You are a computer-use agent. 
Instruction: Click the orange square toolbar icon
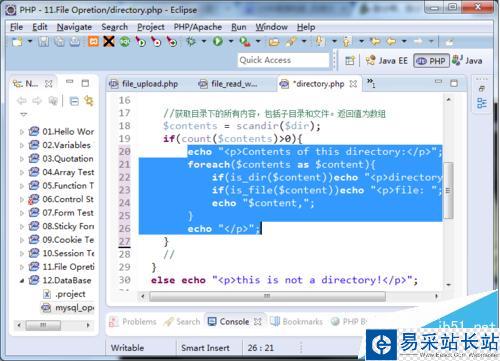point(93,42)
